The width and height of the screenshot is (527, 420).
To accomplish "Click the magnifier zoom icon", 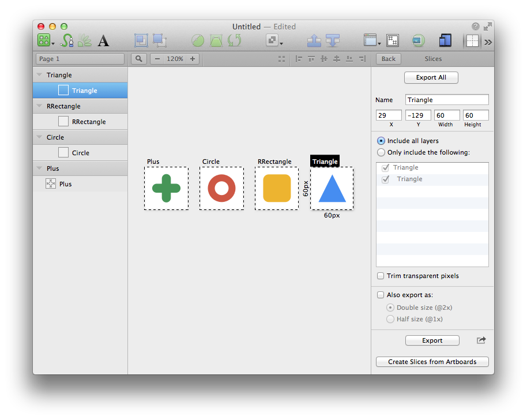I will coord(139,59).
